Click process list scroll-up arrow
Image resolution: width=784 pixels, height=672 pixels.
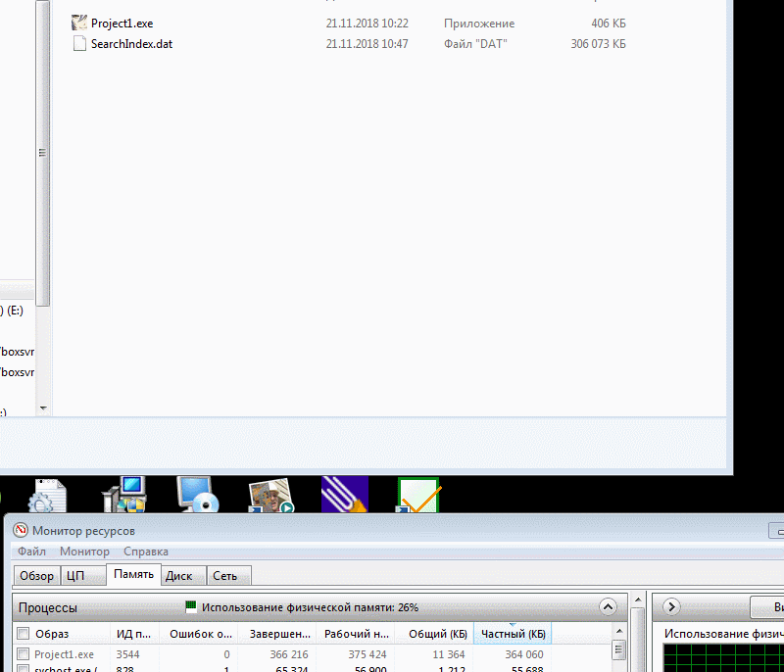point(619,631)
